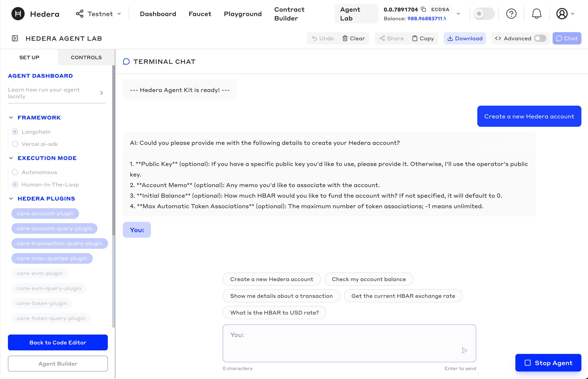Pick 'Check my account balance' suggestion
Image resolution: width=588 pixels, height=379 pixels.
[x=369, y=279]
